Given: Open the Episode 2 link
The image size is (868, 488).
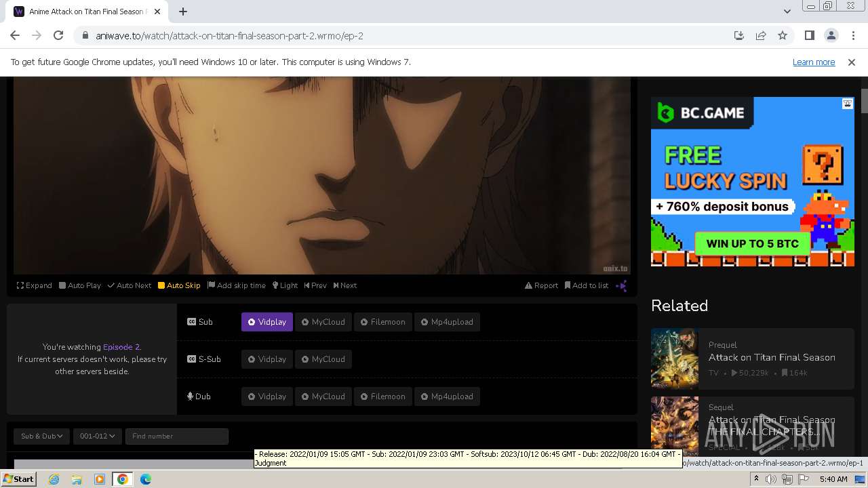Looking at the screenshot, I should pos(121,347).
